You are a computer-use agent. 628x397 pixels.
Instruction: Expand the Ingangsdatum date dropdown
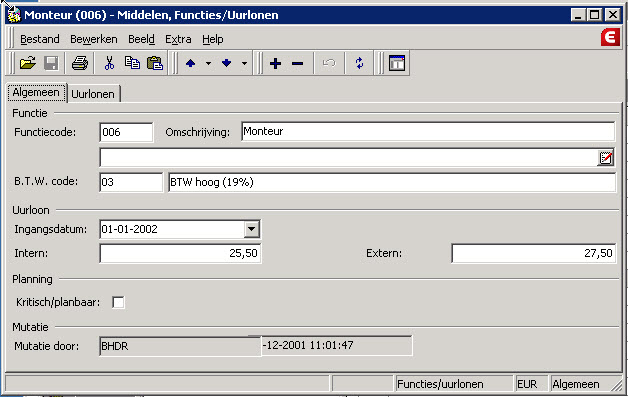click(x=252, y=230)
